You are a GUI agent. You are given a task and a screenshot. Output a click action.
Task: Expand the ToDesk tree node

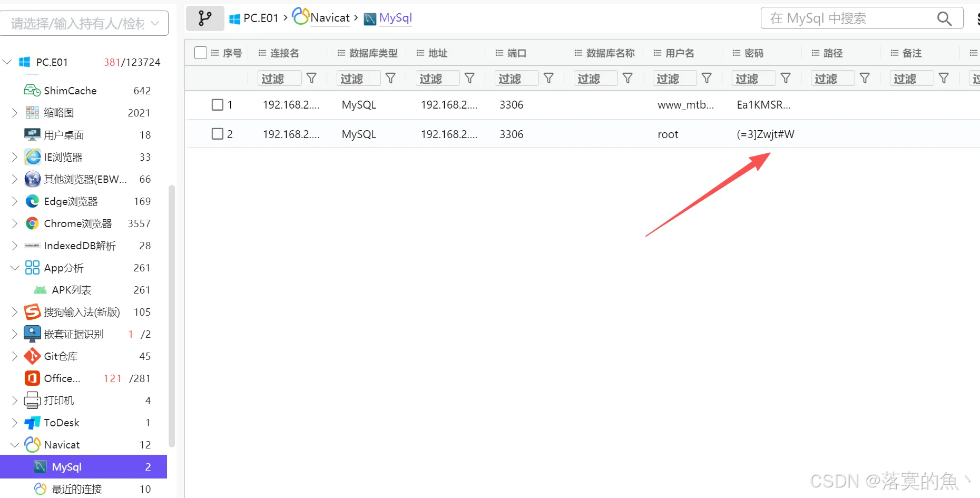click(15, 423)
